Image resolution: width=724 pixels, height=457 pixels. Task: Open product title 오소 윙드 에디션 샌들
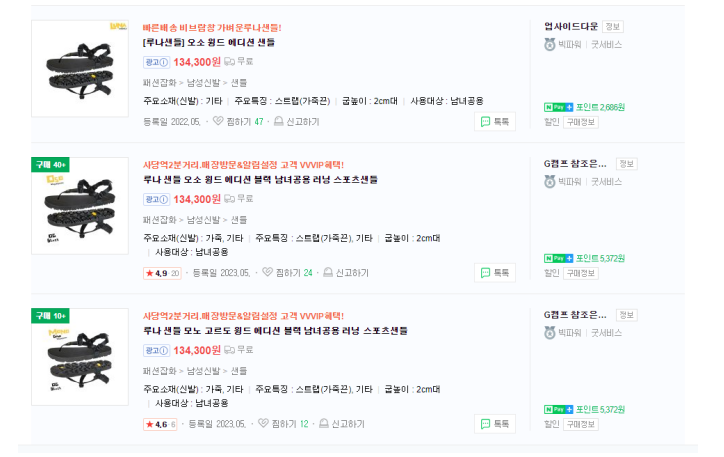(x=209, y=42)
